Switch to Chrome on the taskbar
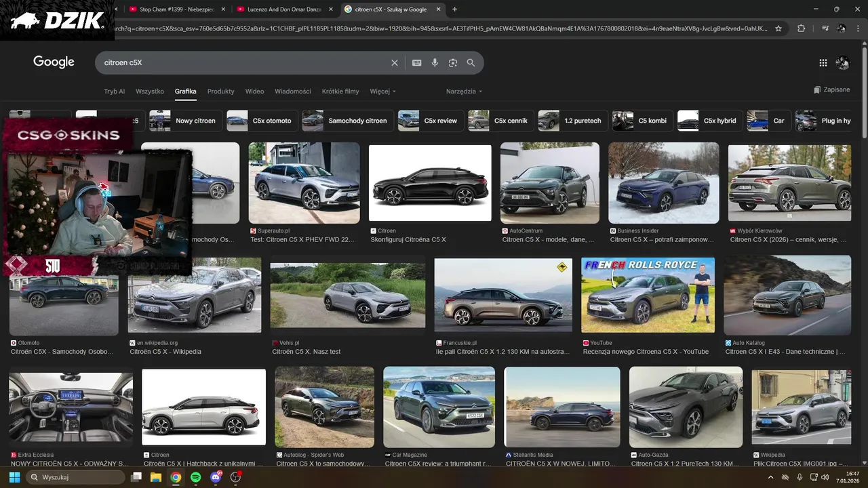Screen dimensions: 868x488 [x=176, y=477]
